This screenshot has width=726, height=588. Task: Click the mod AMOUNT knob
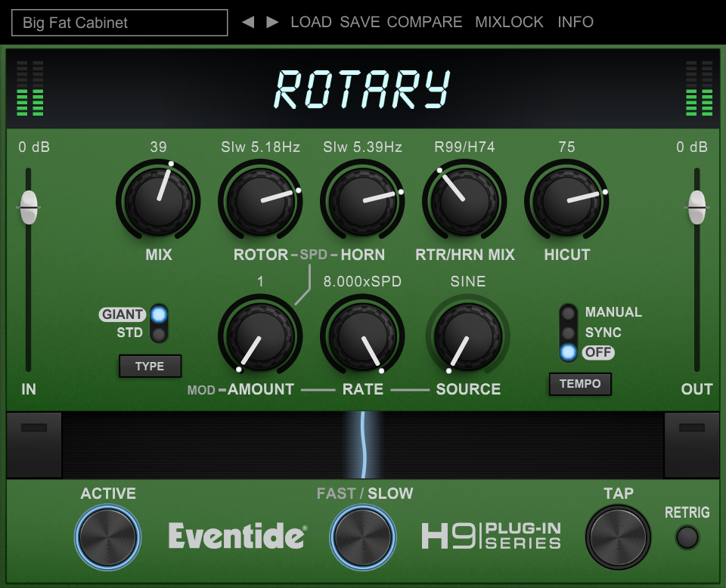coord(260,336)
